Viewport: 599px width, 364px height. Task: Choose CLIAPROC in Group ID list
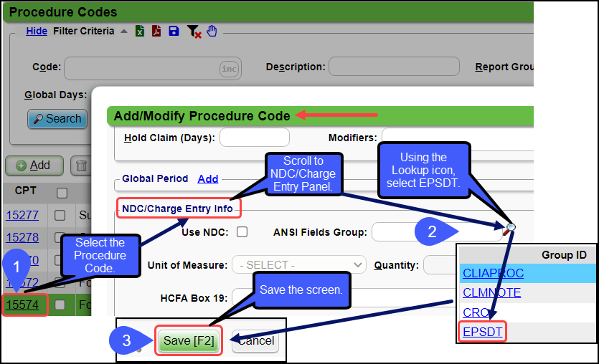pos(493,273)
